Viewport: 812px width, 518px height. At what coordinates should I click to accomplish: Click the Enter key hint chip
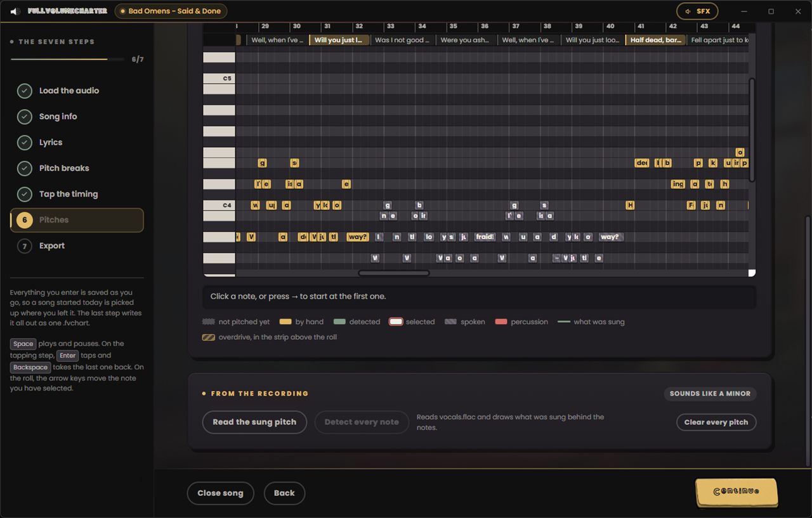68,356
